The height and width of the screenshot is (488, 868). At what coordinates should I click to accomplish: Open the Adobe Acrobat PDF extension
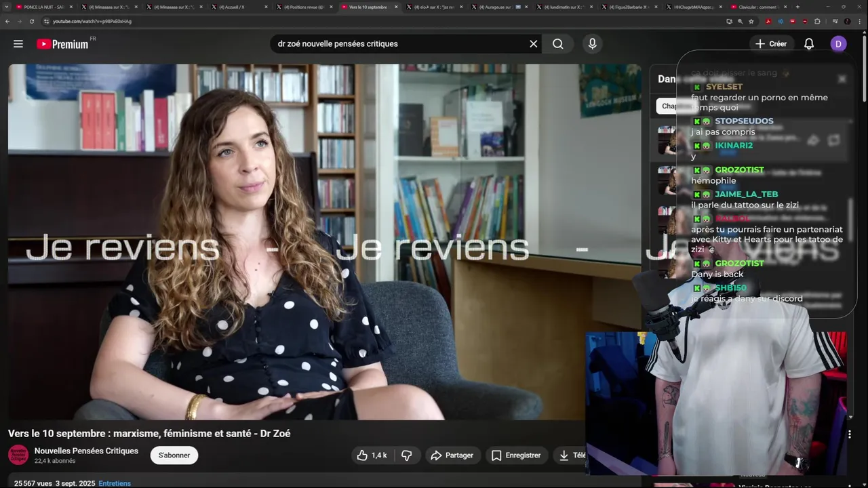pos(768,21)
